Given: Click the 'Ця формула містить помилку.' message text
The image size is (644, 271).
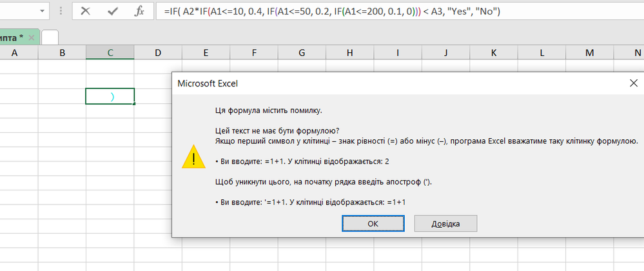Looking at the screenshot, I should click(x=269, y=110).
